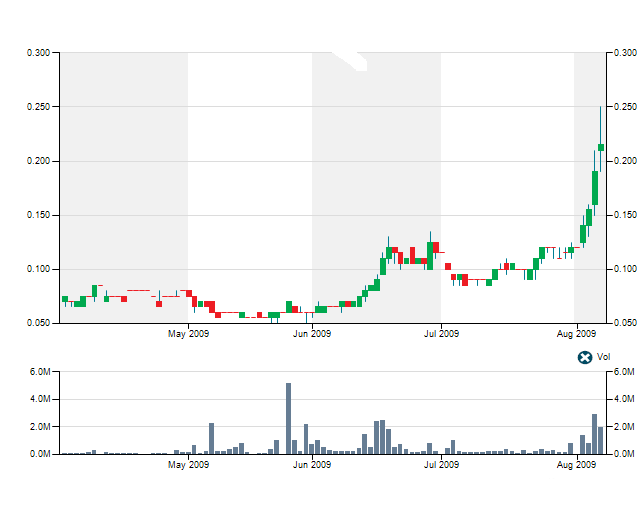Click the 0.100 value on the right price axis
The width and height of the screenshot is (640, 514).
(x=625, y=269)
